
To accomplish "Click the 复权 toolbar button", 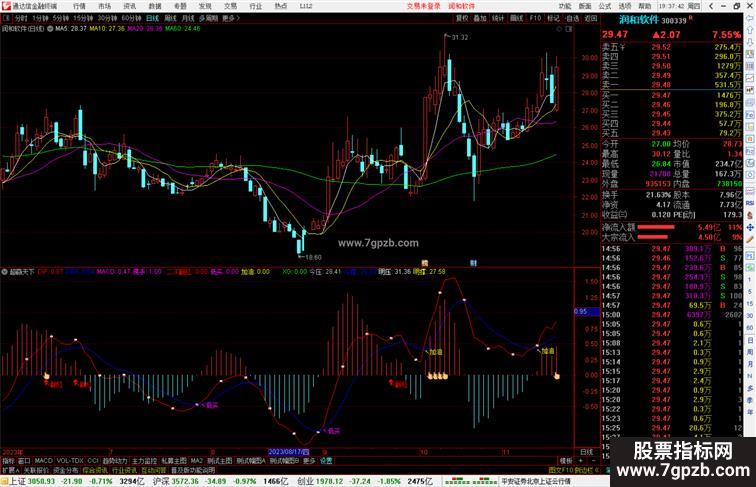I will coord(462,18).
